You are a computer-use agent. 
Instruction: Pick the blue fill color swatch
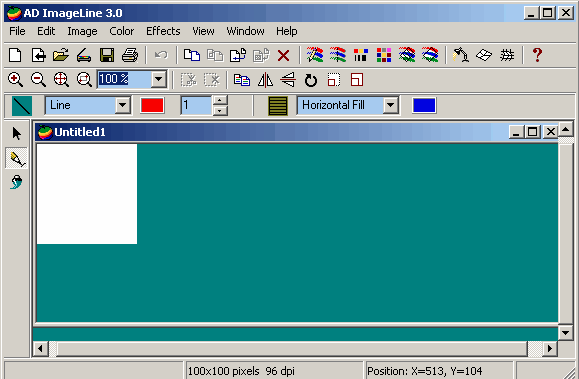[424, 106]
